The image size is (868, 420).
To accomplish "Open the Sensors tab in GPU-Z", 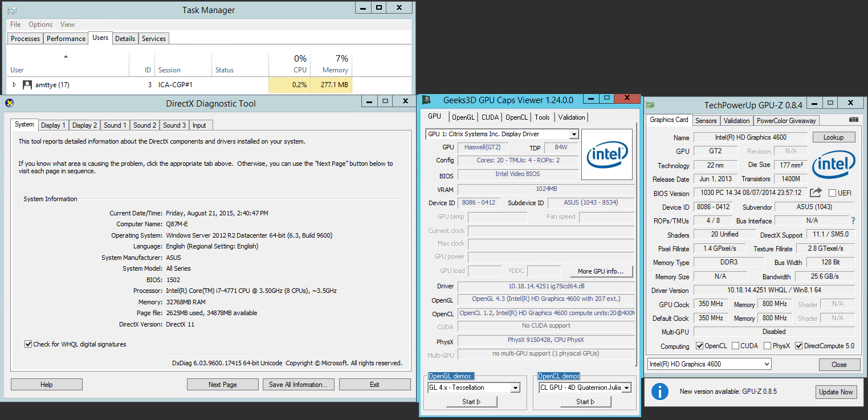I will 706,121.
